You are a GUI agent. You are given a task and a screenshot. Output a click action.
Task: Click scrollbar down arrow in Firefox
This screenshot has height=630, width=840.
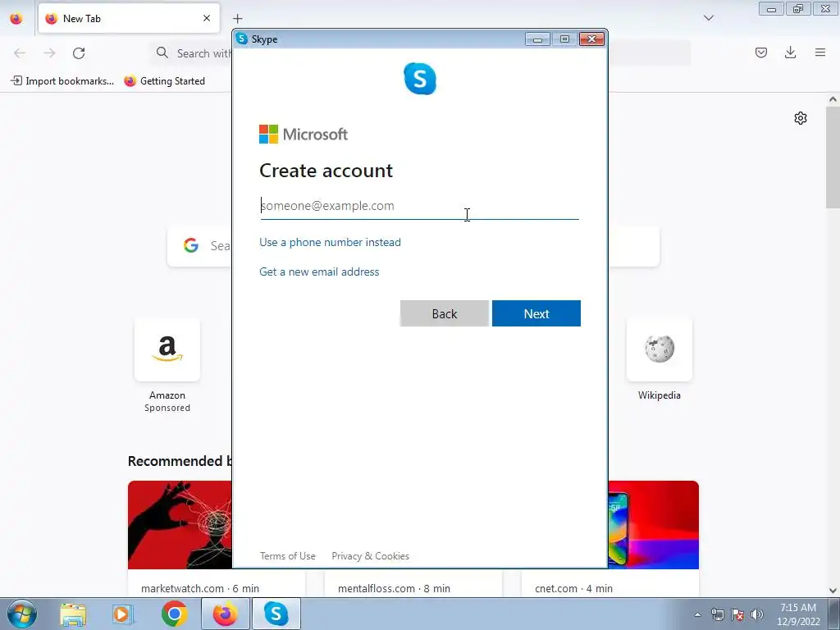(x=833, y=591)
